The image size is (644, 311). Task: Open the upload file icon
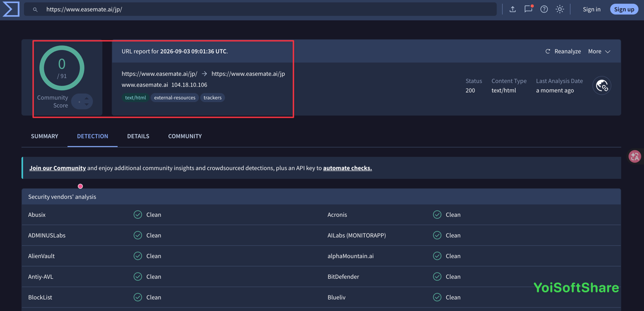click(513, 9)
